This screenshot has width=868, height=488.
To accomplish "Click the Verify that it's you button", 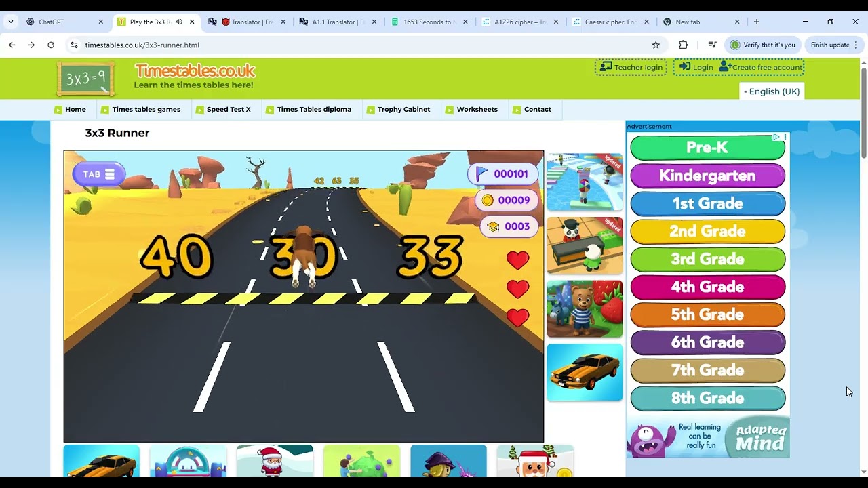I will pyautogui.click(x=762, y=45).
